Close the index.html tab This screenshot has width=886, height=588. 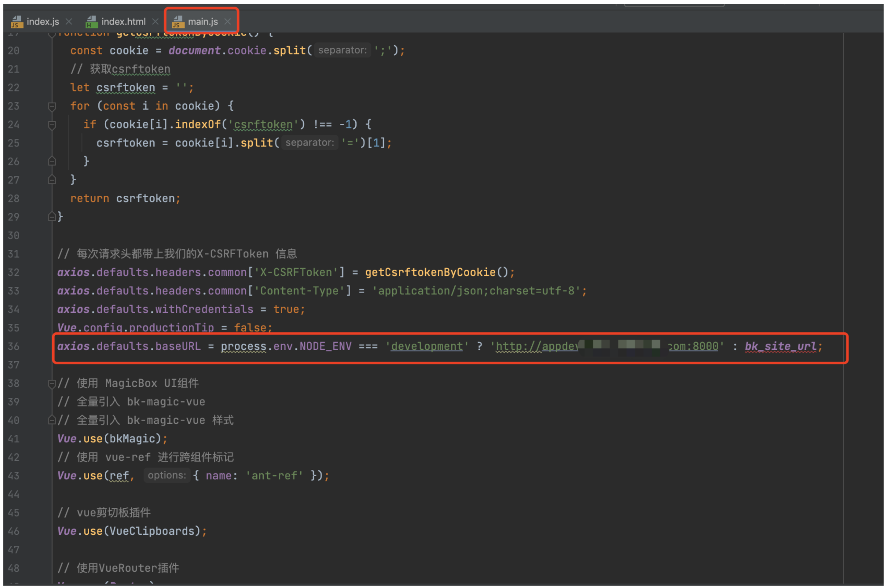pos(155,21)
